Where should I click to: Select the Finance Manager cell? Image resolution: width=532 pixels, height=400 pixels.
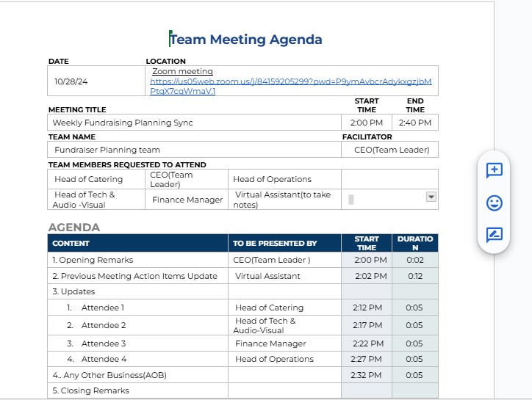pyautogui.click(x=187, y=200)
